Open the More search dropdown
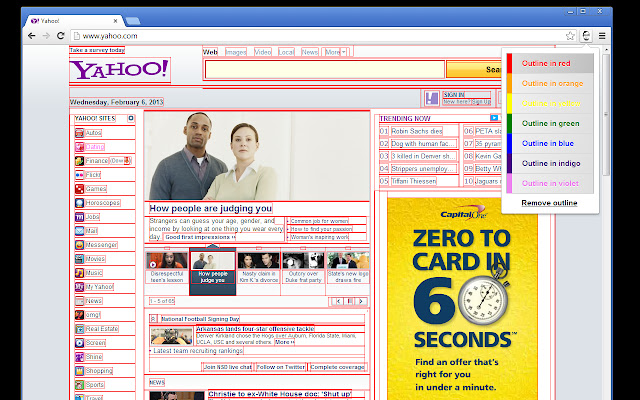This screenshot has height=400, width=640. (x=336, y=52)
